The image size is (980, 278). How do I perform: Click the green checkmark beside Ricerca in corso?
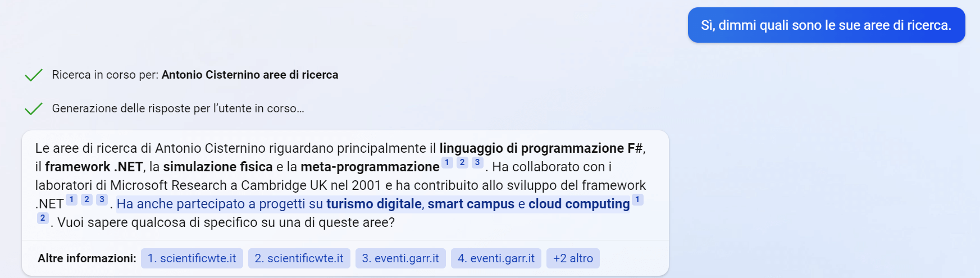tap(34, 75)
